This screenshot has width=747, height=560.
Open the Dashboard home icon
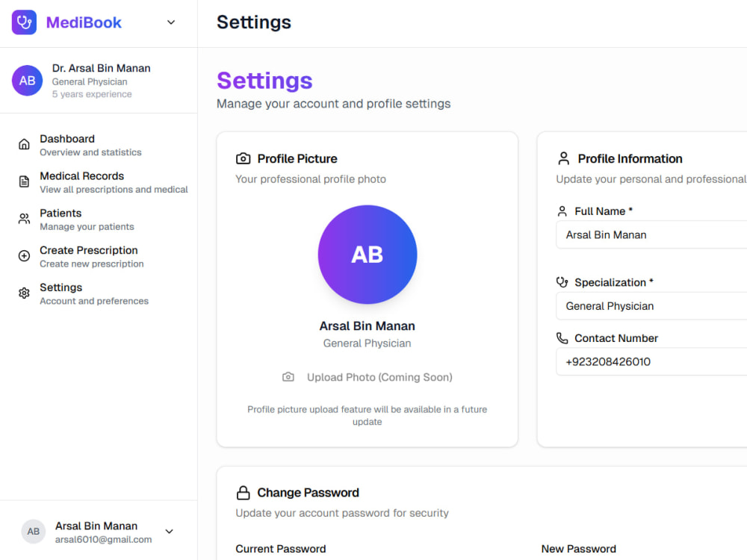point(24,144)
